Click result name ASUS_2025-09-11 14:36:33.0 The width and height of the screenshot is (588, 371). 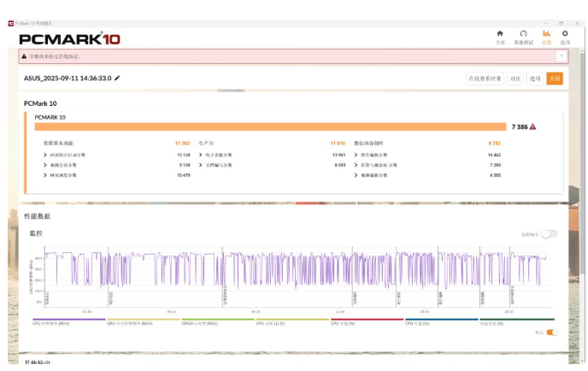pyautogui.click(x=68, y=78)
